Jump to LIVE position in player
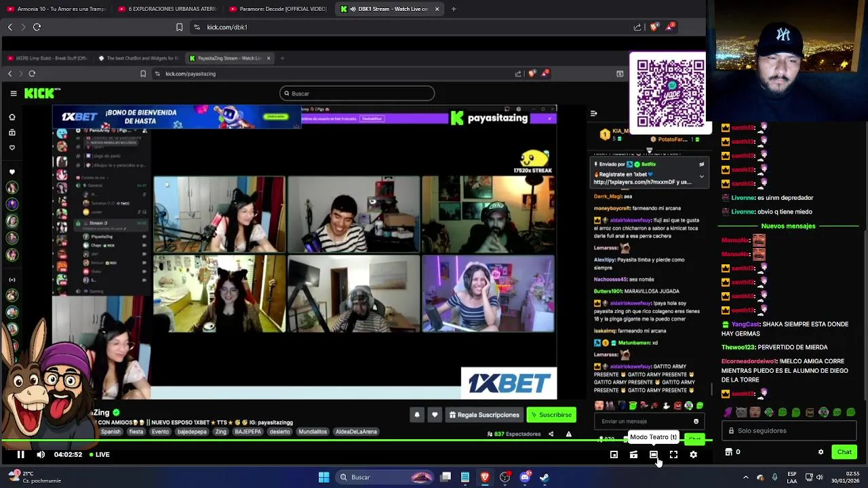This screenshot has height=488, width=868. tap(100, 455)
